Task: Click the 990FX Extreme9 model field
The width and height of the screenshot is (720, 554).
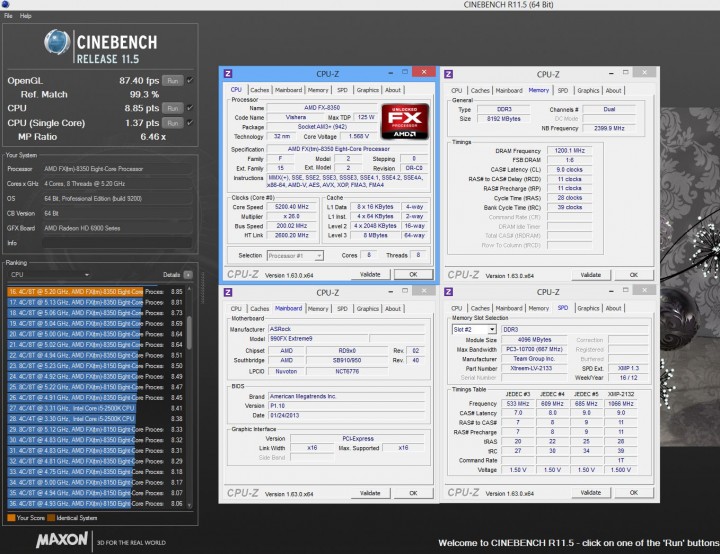Action: pos(319,339)
